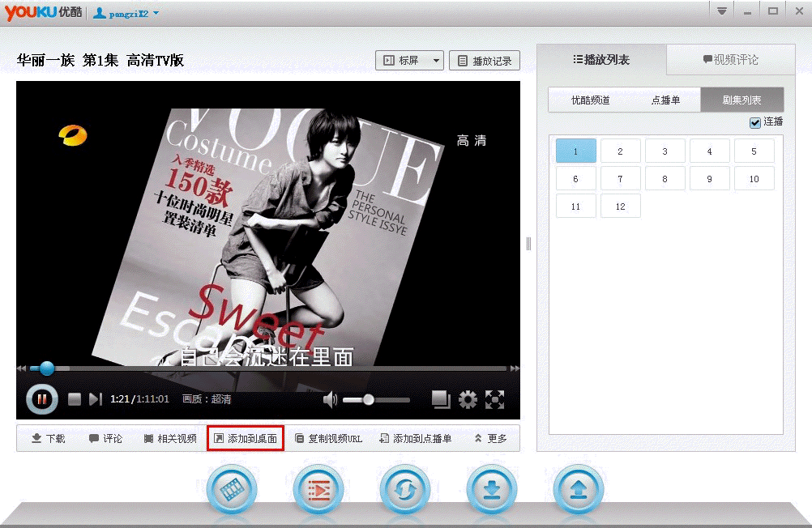This screenshot has height=528, width=812.
Task: Expand the 更多 more options
Action: 490,439
